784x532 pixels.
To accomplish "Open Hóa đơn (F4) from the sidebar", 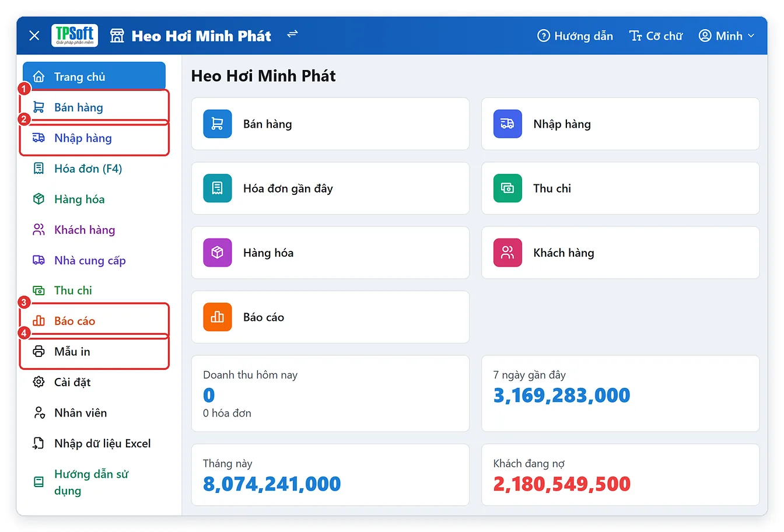I will pyautogui.click(x=94, y=169).
